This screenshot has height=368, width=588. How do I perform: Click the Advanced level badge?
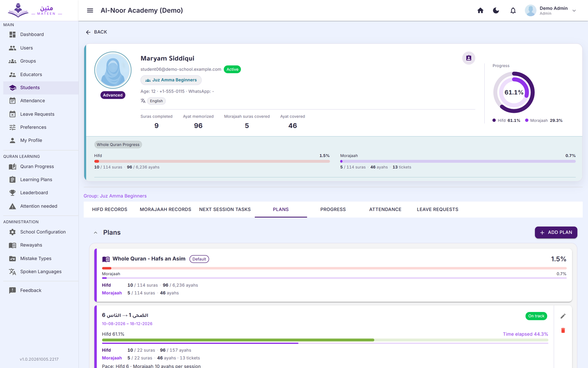point(113,95)
